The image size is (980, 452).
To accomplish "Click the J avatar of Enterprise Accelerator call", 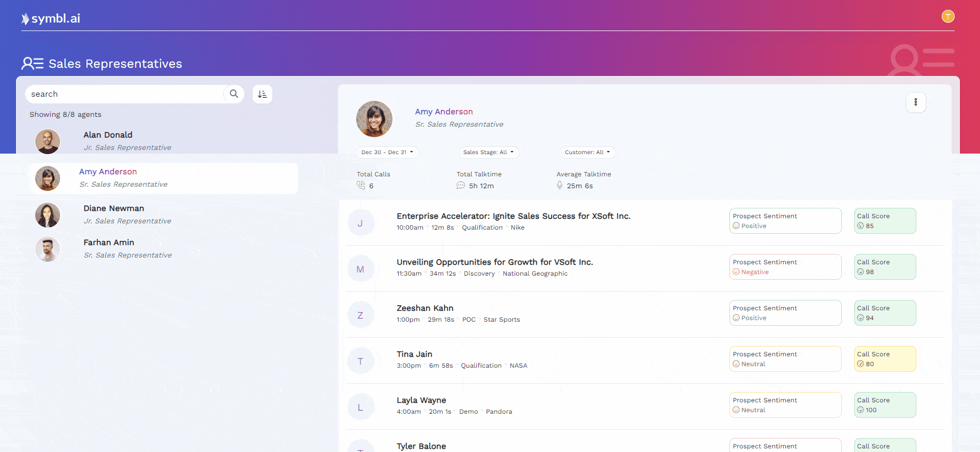I will [x=360, y=223].
